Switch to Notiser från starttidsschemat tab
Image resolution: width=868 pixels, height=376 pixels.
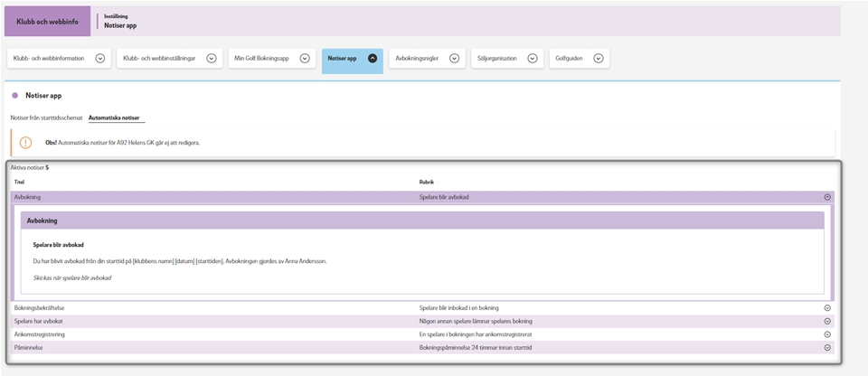pyautogui.click(x=46, y=117)
